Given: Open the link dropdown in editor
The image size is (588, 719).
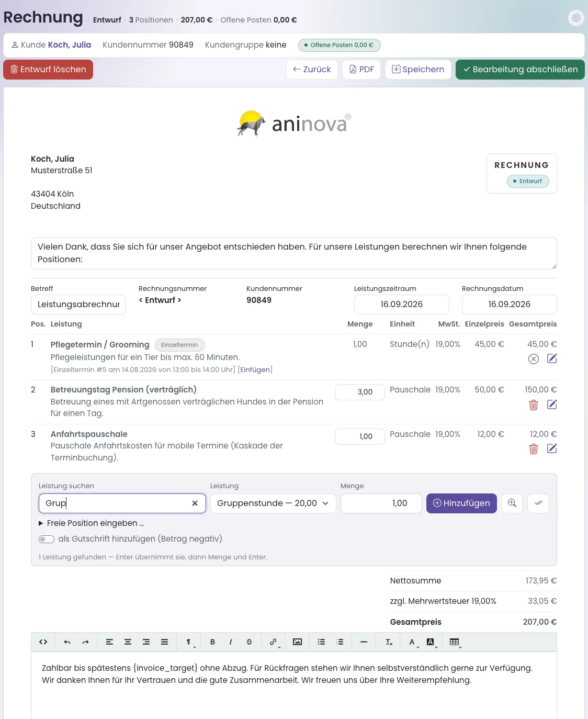Looking at the screenshot, I should (x=274, y=642).
